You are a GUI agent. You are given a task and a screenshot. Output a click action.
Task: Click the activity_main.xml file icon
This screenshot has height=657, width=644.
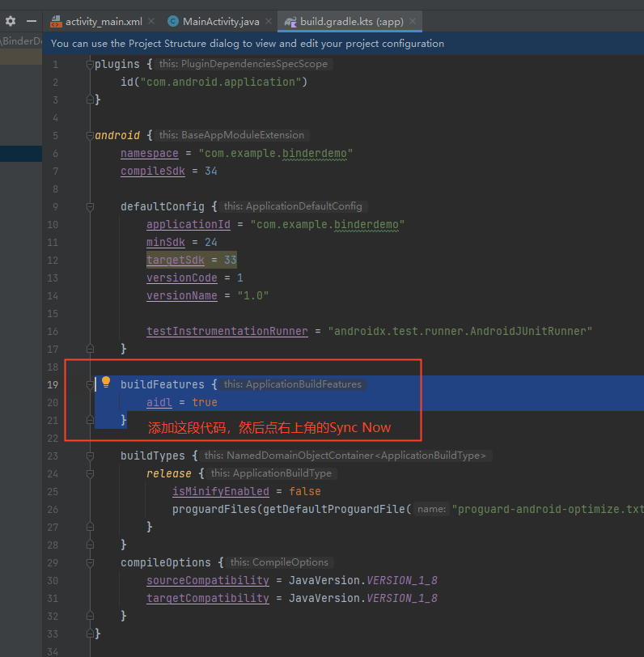pyautogui.click(x=56, y=21)
